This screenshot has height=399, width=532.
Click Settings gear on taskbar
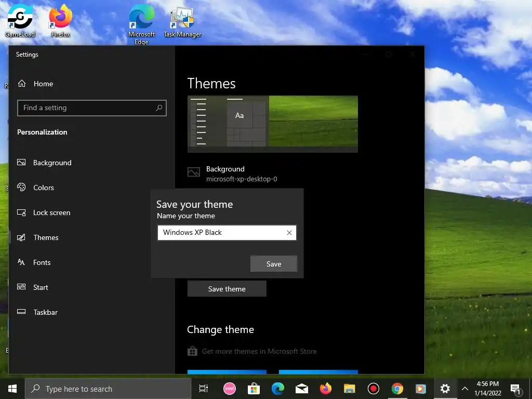pos(445,389)
